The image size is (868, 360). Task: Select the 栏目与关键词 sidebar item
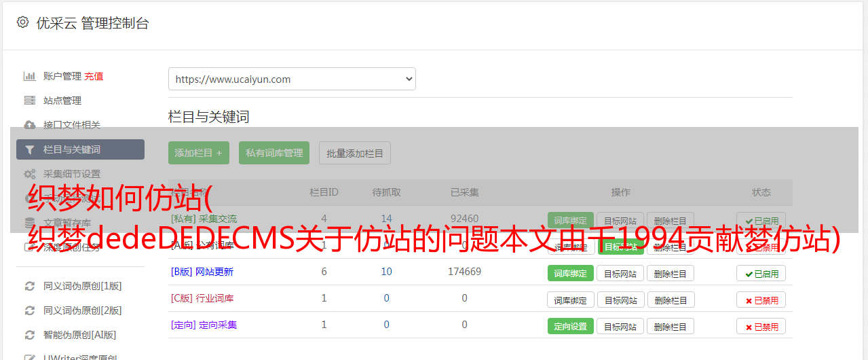80,149
